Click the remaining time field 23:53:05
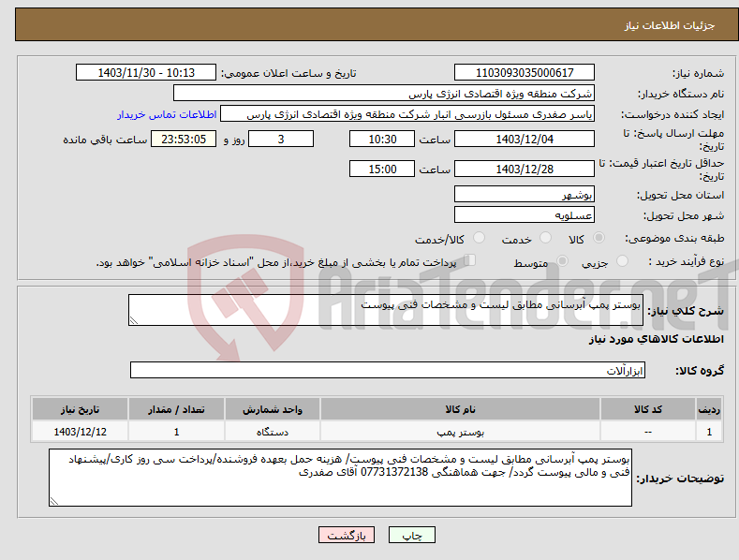Image resolution: width=739 pixels, height=560 pixels. (184, 139)
